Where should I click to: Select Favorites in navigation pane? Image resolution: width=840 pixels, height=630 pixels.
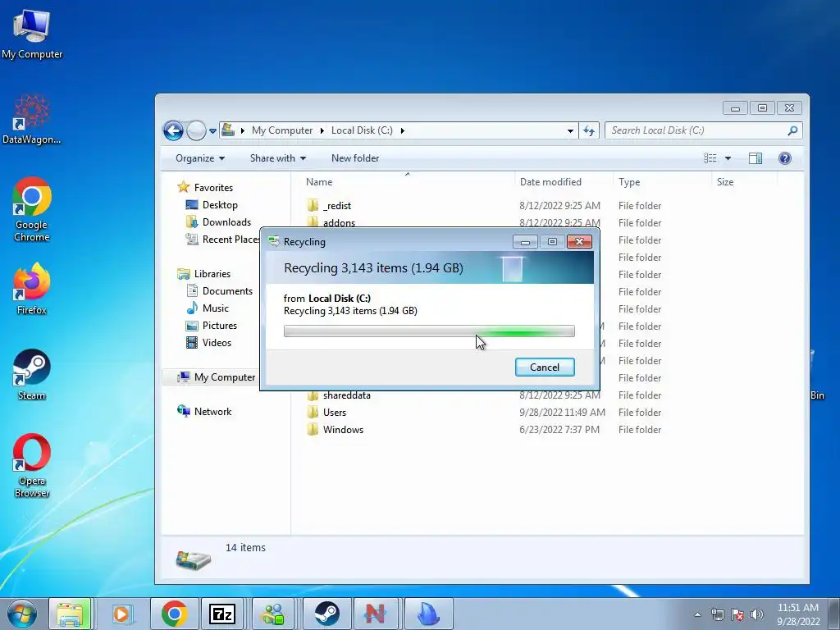[205, 188]
